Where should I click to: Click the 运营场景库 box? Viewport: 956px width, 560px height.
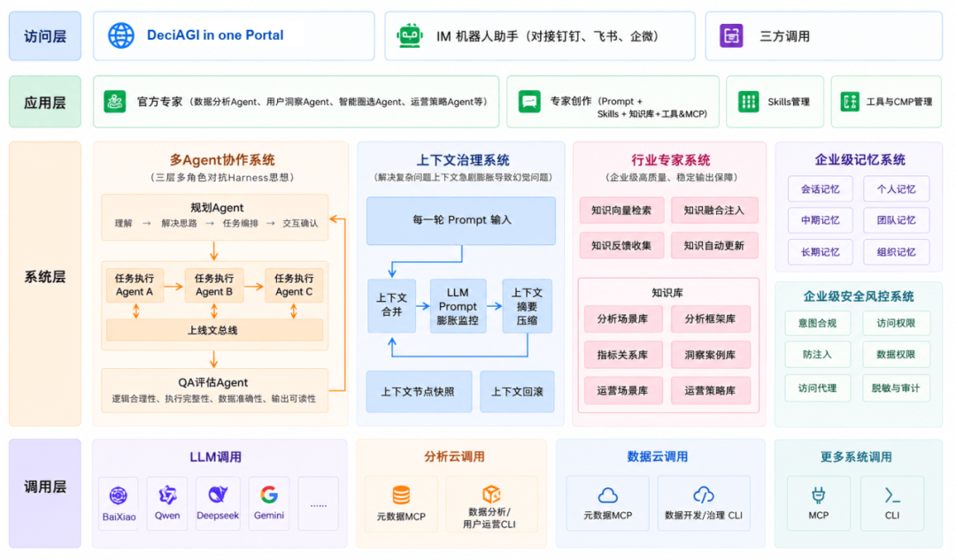(x=622, y=391)
